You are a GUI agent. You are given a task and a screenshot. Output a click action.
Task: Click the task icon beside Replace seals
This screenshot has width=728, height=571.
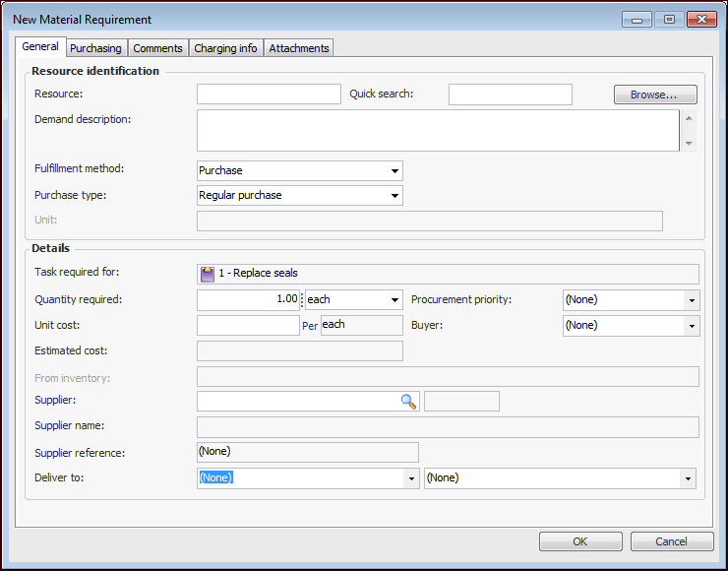208,274
